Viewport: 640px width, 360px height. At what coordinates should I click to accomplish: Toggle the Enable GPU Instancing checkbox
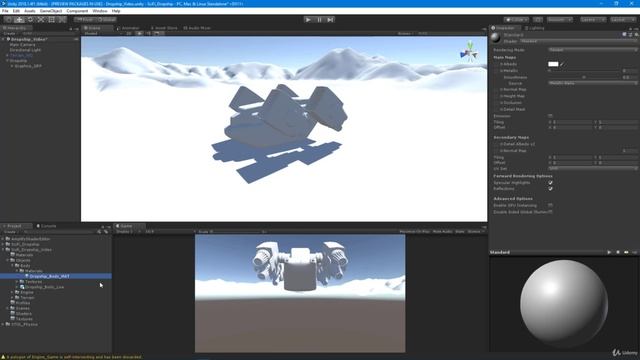coord(550,205)
